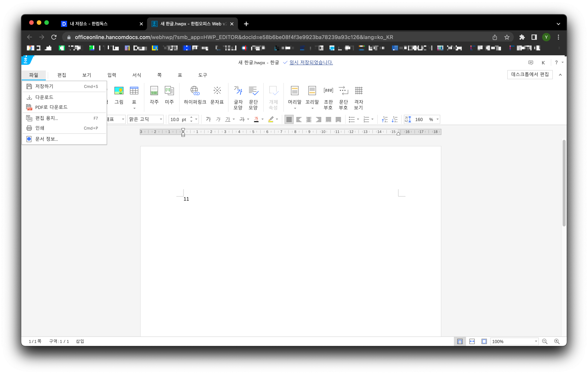
Task: Click the zoom in magnifier in status bar
Action: tap(556, 341)
